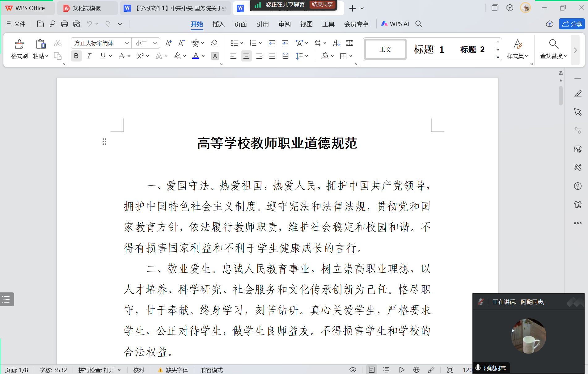
Task: Open Find and Replace (查找替换) magnifier
Action: tap(553, 45)
